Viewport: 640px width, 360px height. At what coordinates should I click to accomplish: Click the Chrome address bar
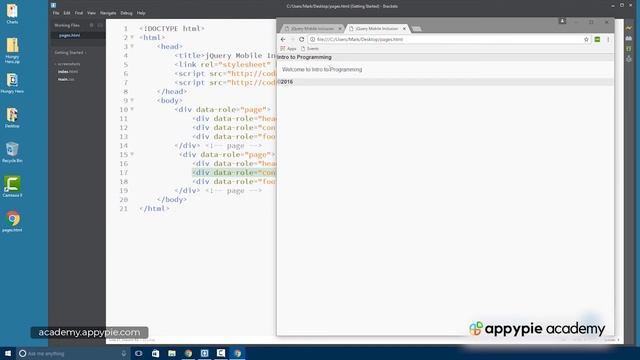click(449, 40)
